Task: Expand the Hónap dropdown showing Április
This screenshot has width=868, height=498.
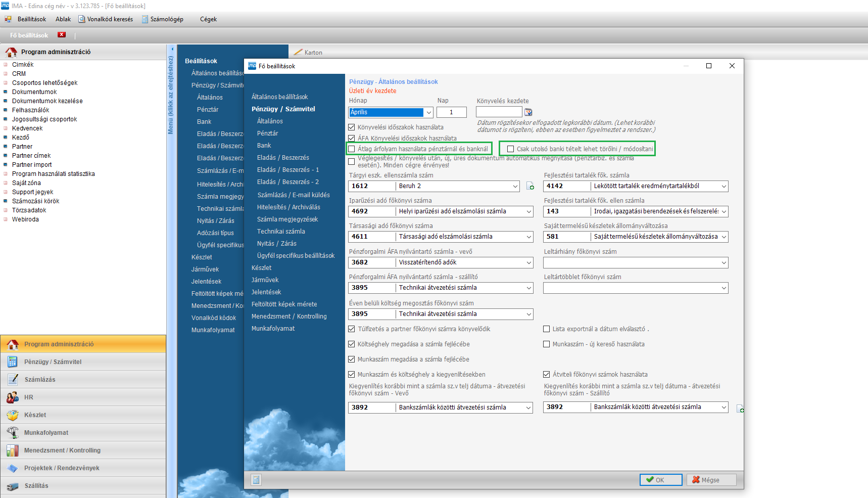Action: pos(428,112)
